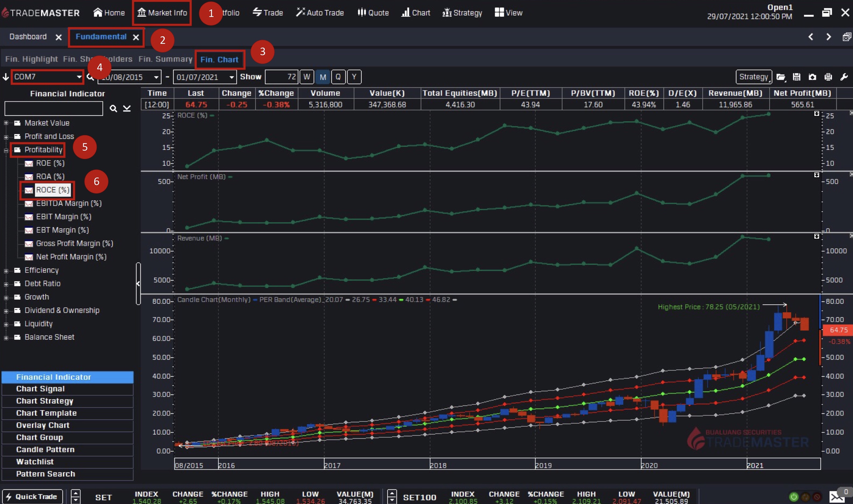Expand the Profit and Loss folder

pos(6,137)
